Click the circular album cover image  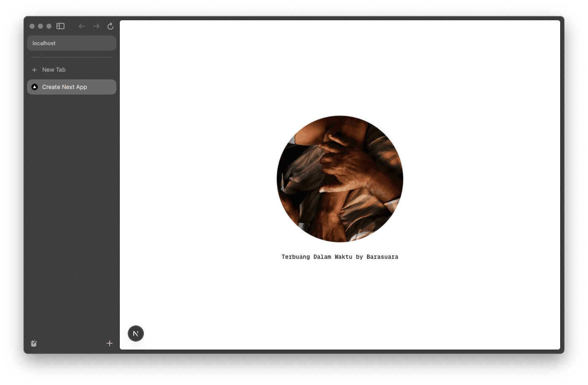click(340, 179)
